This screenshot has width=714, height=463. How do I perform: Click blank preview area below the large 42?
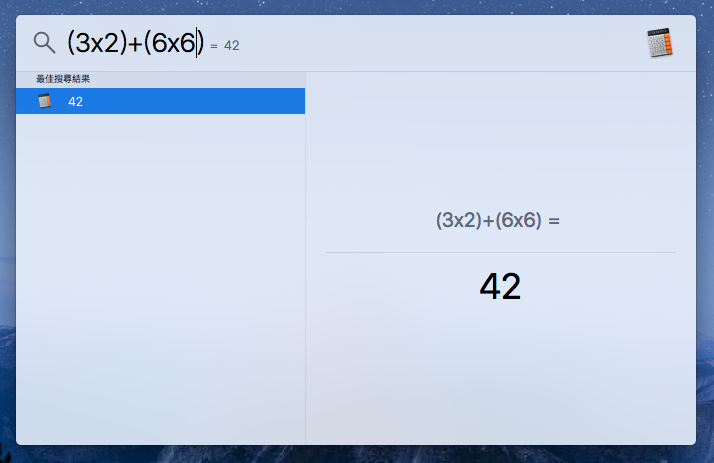pos(500,380)
